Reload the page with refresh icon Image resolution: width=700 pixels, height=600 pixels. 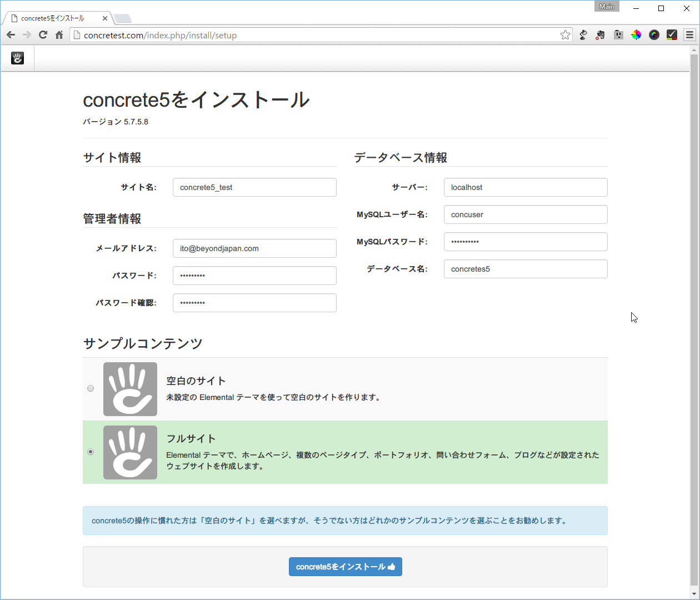tap(43, 35)
